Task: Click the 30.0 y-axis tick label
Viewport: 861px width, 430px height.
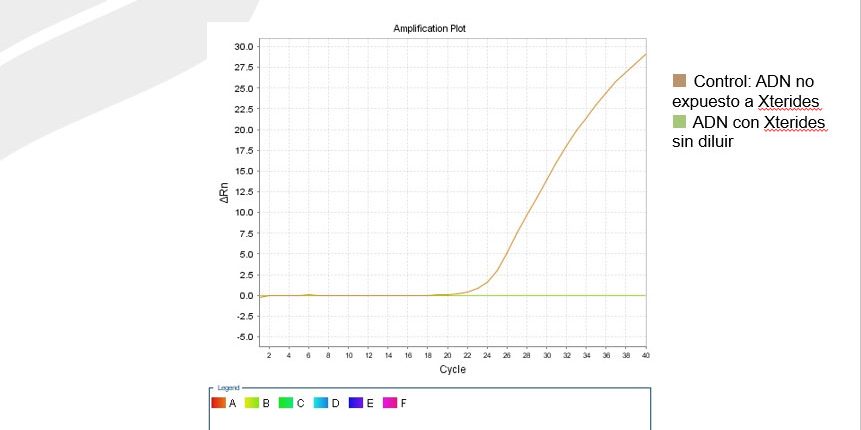Action: pyautogui.click(x=243, y=46)
